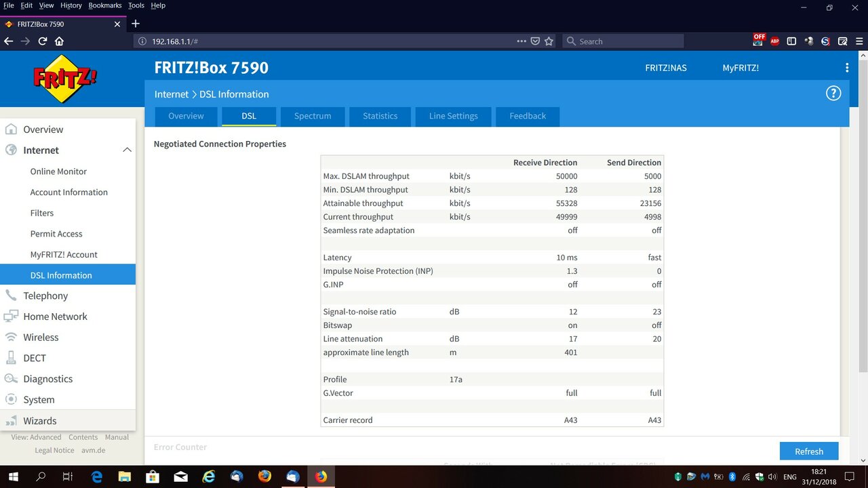This screenshot has height=488, width=868.
Task: Click the Save to Pocket icon
Action: (x=535, y=41)
